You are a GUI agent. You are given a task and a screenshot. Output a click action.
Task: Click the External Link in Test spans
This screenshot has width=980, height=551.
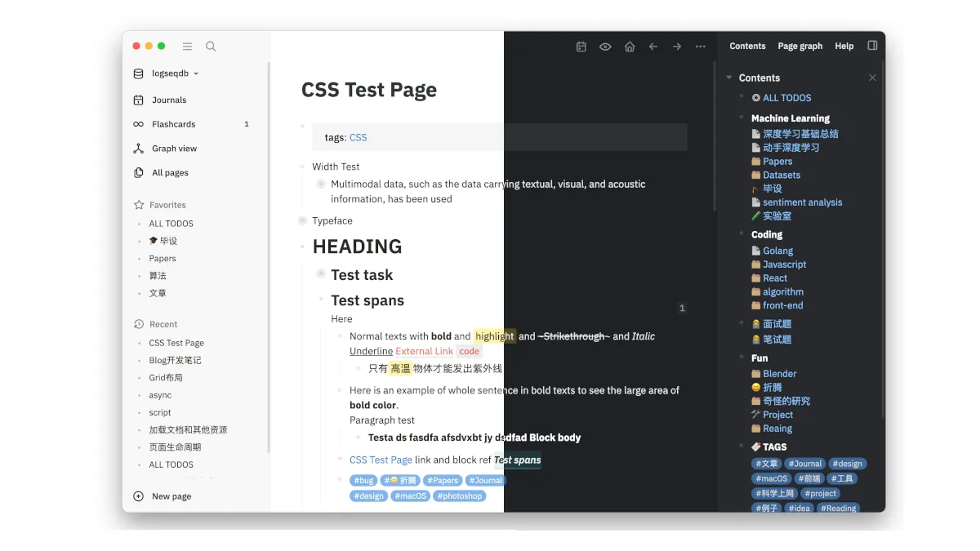[x=425, y=351]
